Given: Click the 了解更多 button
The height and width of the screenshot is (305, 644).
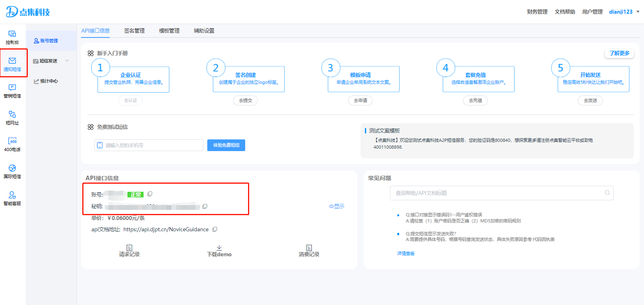Looking at the screenshot, I should (x=619, y=53).
